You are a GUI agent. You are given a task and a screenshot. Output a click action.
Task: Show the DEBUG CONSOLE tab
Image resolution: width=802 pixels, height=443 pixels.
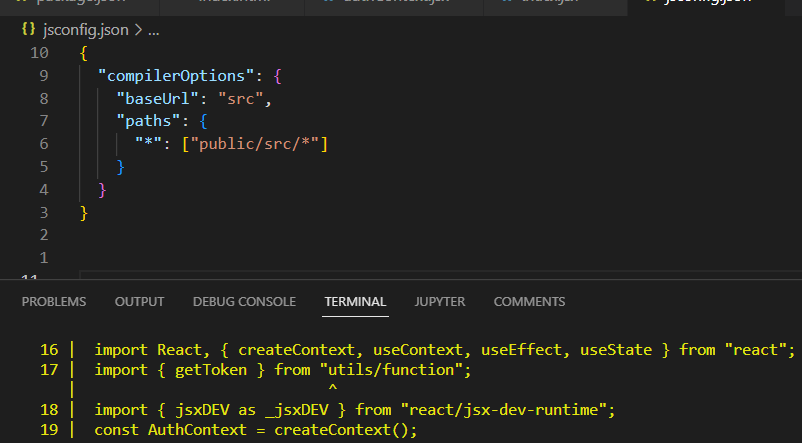coord(244,301)
